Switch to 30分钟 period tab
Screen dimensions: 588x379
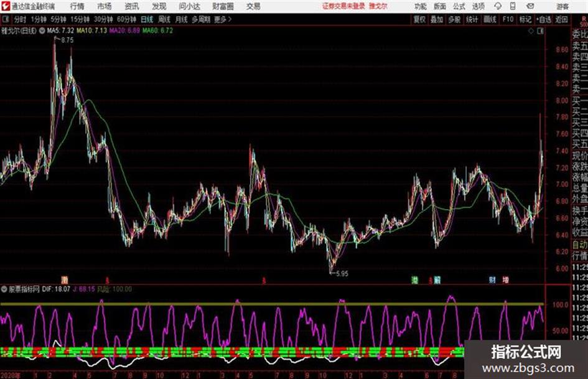click(103, 19)
